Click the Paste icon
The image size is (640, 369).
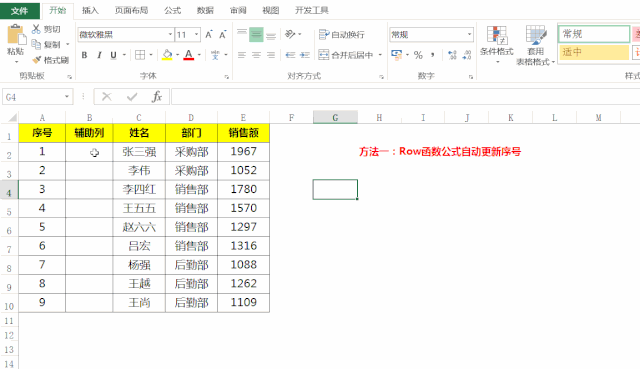tap(16, 35)
